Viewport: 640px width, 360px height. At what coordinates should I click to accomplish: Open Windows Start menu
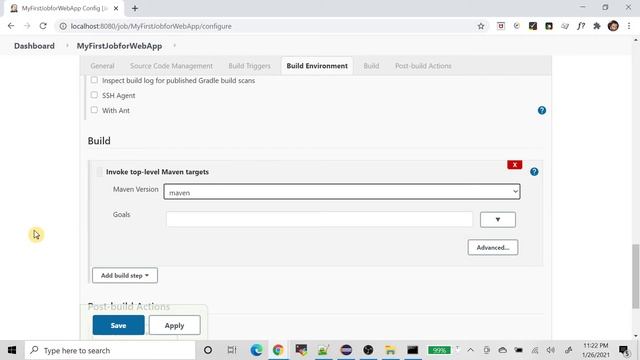(12, 350)
